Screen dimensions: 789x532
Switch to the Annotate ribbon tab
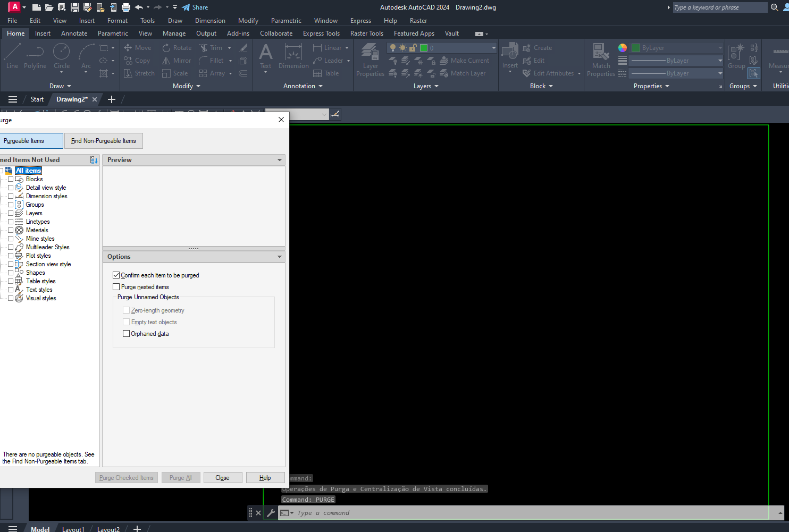[74, 33]
